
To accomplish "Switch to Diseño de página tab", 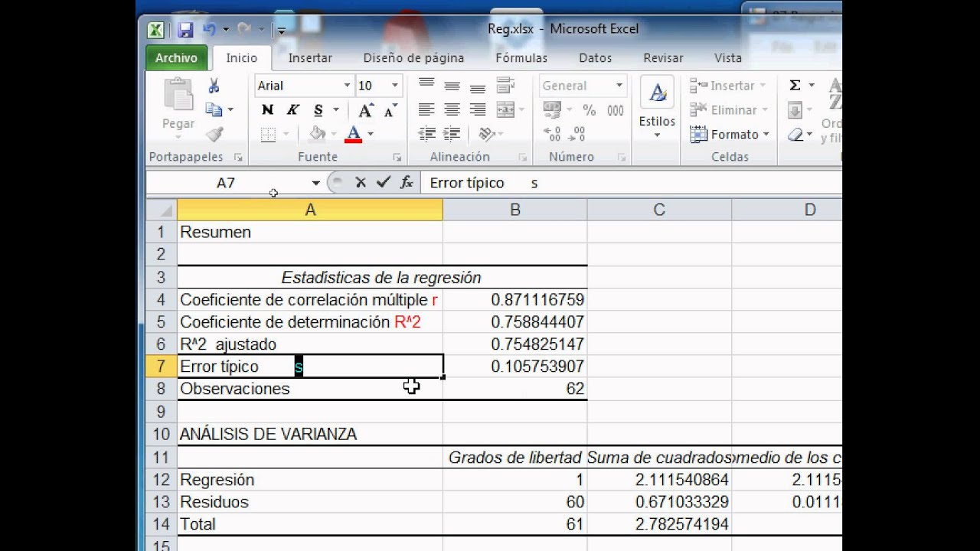I will tap(413, 58).
